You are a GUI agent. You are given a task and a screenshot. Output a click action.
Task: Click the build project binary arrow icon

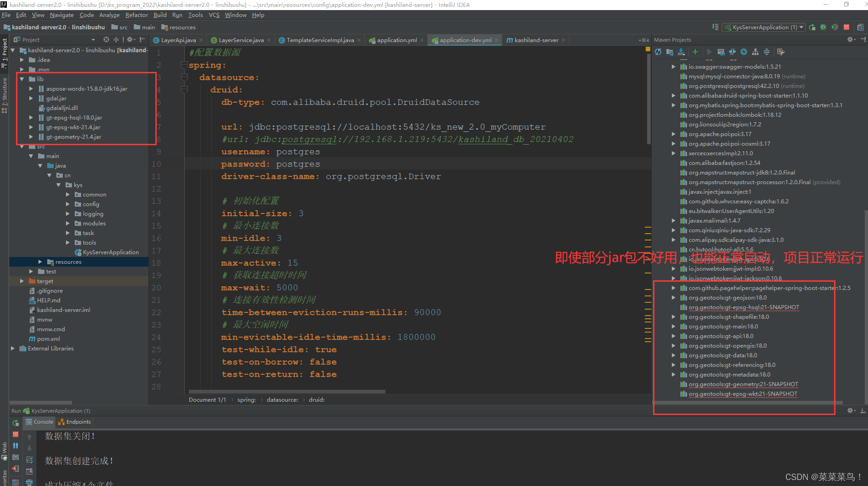[x=715, y=27]
